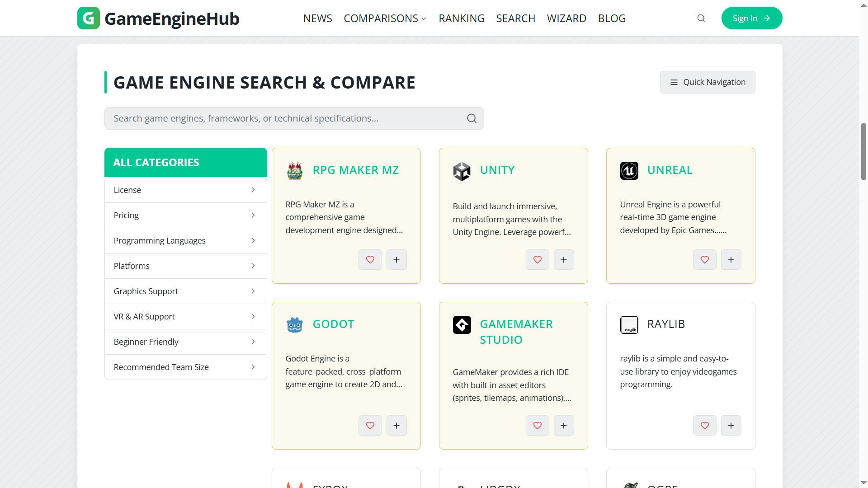Viewport: 868px width, 488px height.
Task: Go to the Blog page
Action: pyautogui.click(x=612, y=18)
